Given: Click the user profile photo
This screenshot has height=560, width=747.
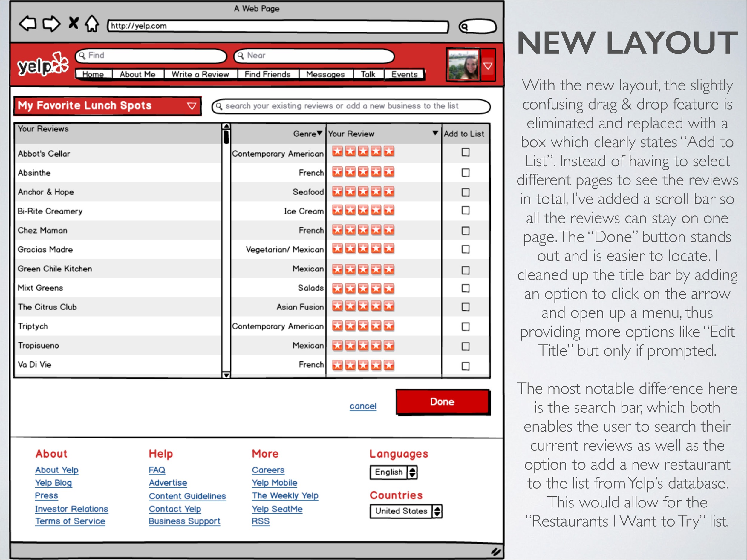Looking at the screenshot, I should (463, 65).
